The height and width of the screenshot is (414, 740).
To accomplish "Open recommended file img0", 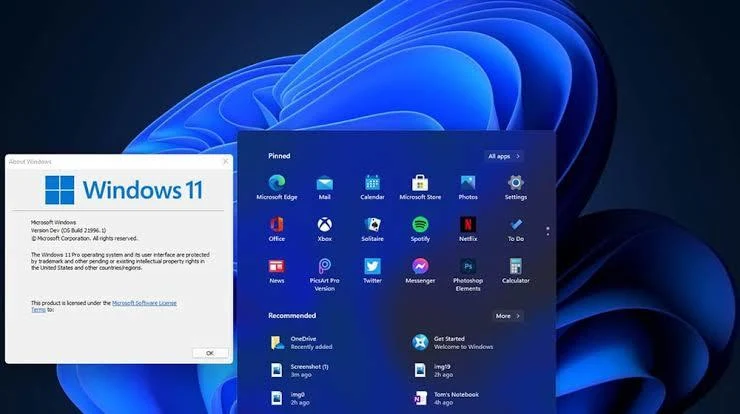I will tap(290, 398).
